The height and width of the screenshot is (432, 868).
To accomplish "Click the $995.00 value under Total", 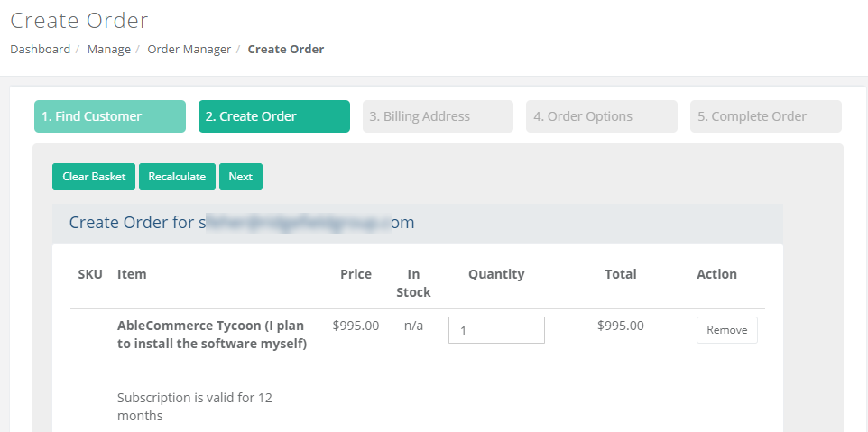I will (620, 326).
